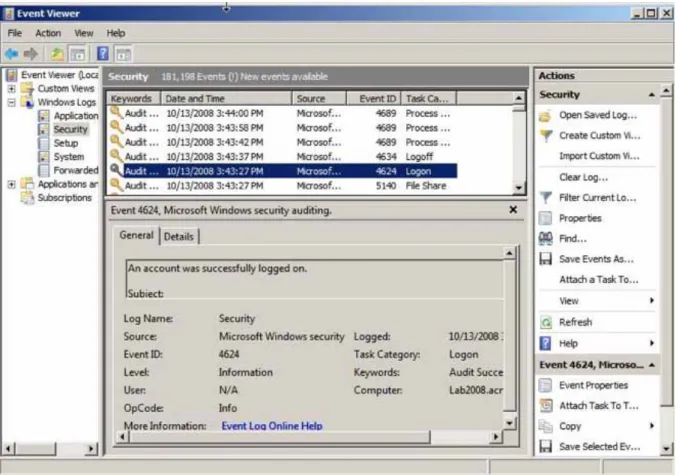Click Attach a Task To this Log action
Viewport: 679px width, 475px height.
[x=599, y=280]
